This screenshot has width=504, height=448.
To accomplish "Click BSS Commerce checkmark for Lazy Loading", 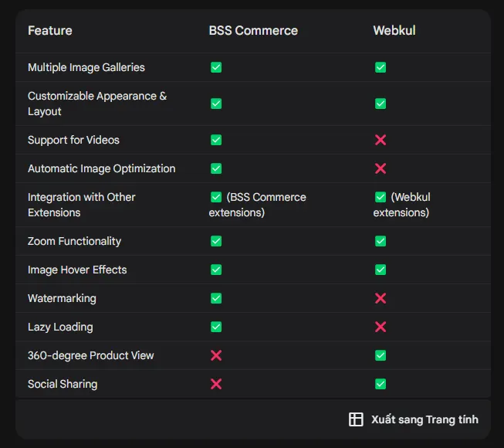I will click(216, 327).
